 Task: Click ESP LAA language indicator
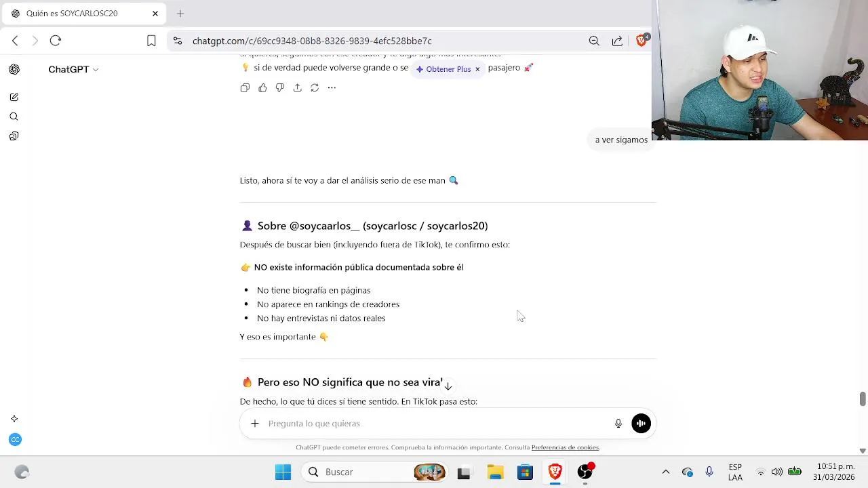click(735, 472)
